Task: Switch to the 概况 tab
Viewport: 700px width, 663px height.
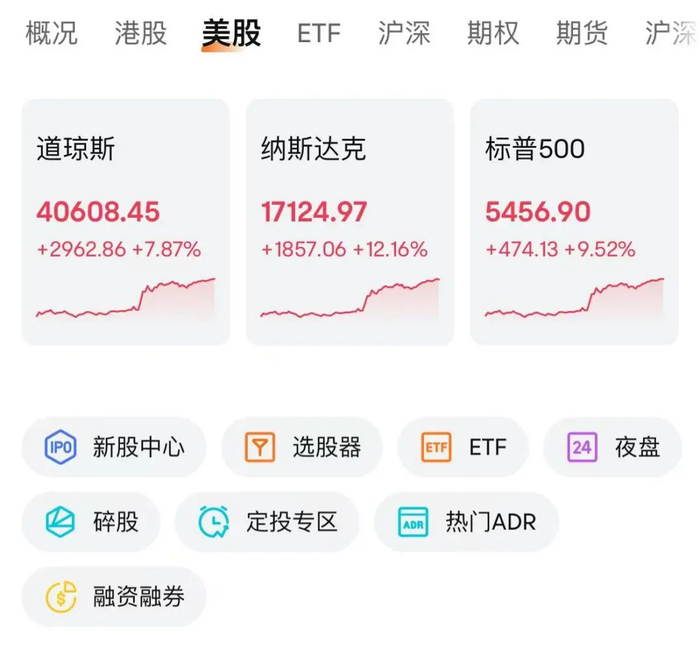Action: tap(51, 33)
